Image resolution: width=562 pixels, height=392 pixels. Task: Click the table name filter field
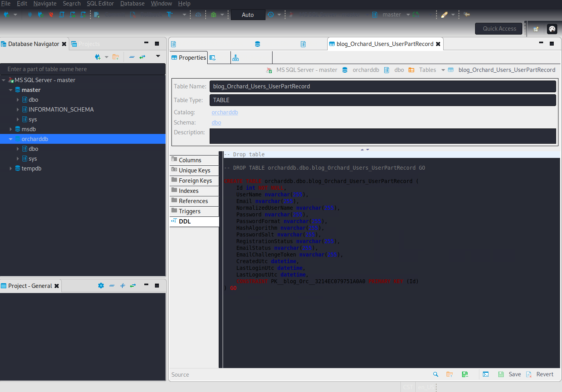click(83, 69)
